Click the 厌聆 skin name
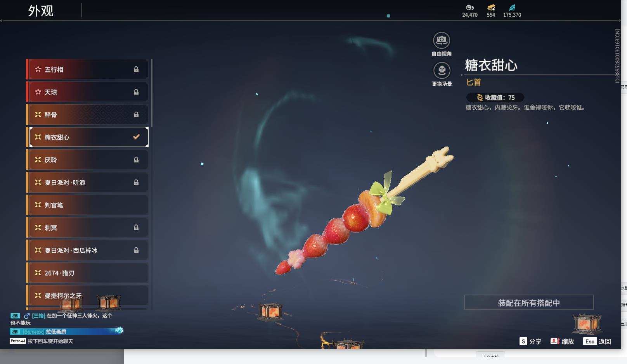This screenshot has height=364, width=627. tap(51, 160)
